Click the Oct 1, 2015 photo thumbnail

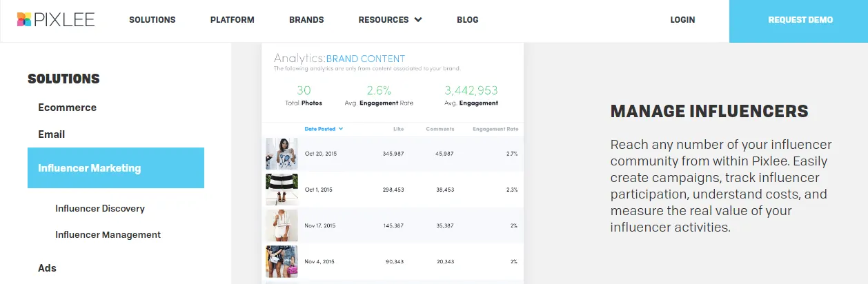[x=282, y=190]
